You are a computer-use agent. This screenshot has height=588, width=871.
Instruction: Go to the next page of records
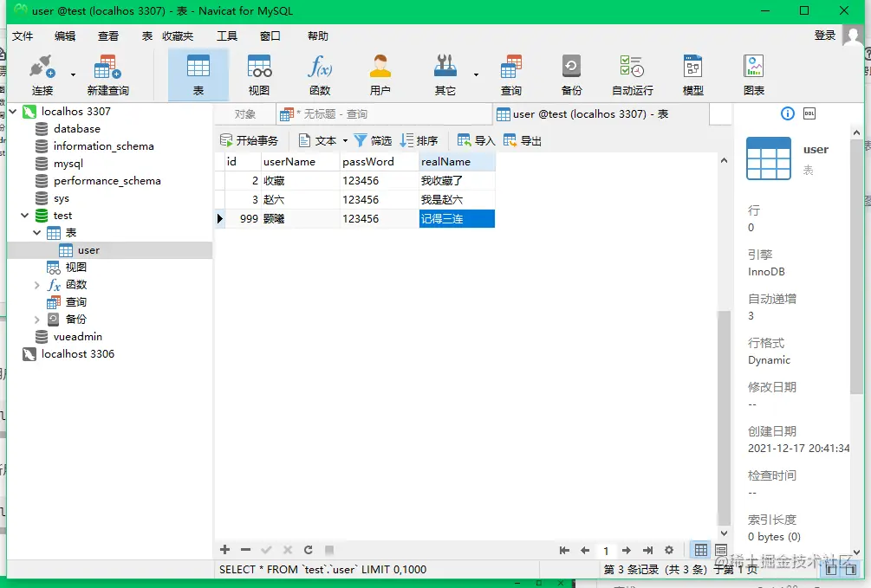point(627,550)
